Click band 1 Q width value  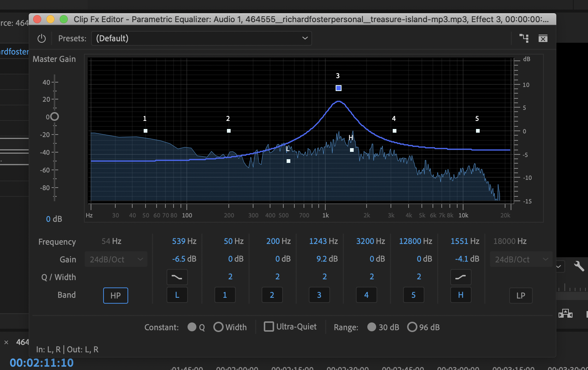pos(230,277)
